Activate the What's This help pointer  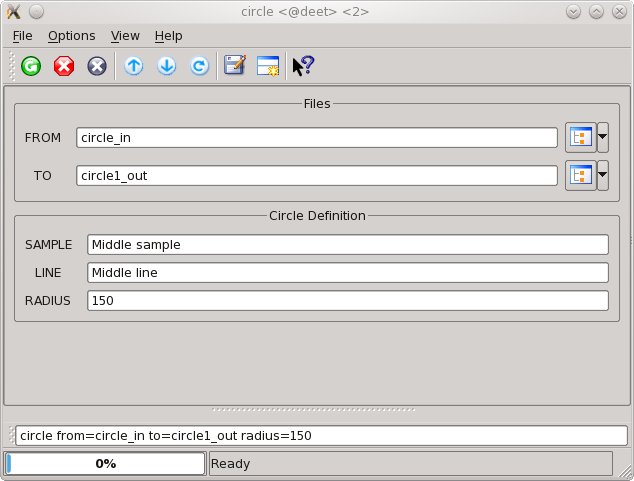point(303,66)
